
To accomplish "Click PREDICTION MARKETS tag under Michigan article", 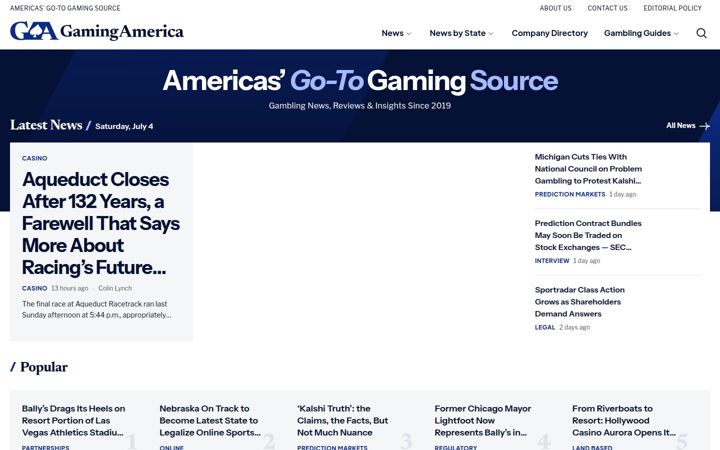I will click(570, 194).
